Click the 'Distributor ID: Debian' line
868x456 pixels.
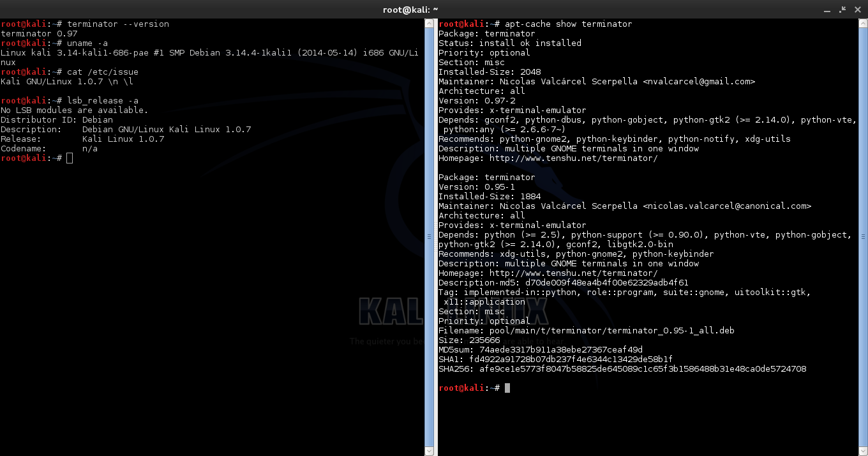tap(57, 120)
